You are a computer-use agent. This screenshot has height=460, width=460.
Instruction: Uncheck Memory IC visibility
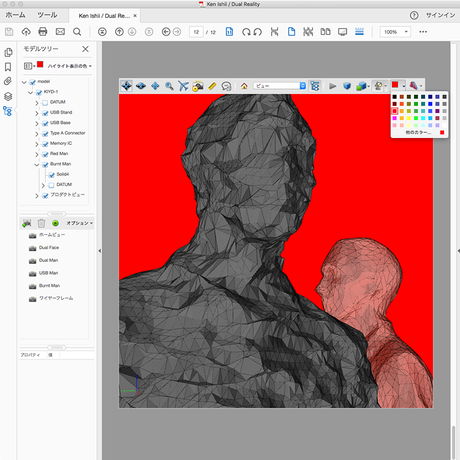pyautogui.click(x=45, y=144)
